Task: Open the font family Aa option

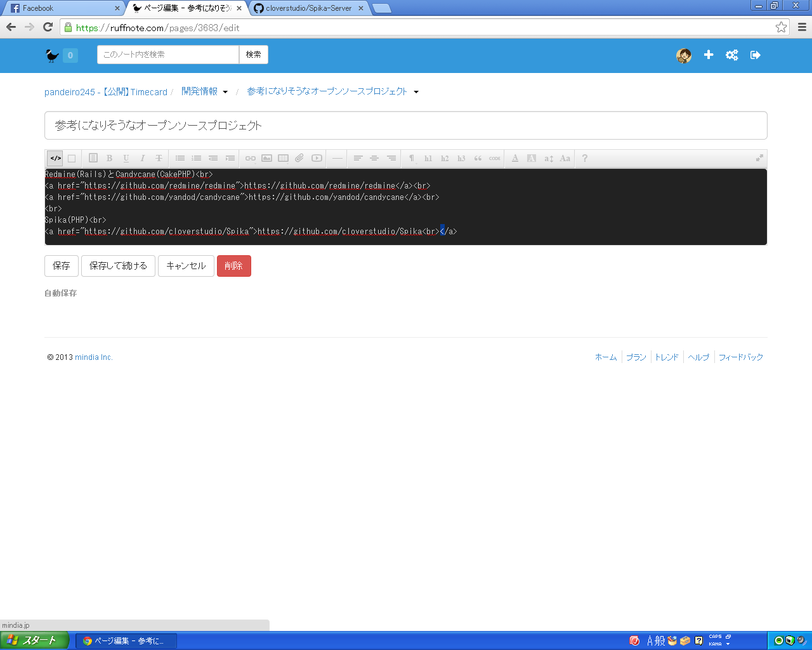Action: pos(565,158)
